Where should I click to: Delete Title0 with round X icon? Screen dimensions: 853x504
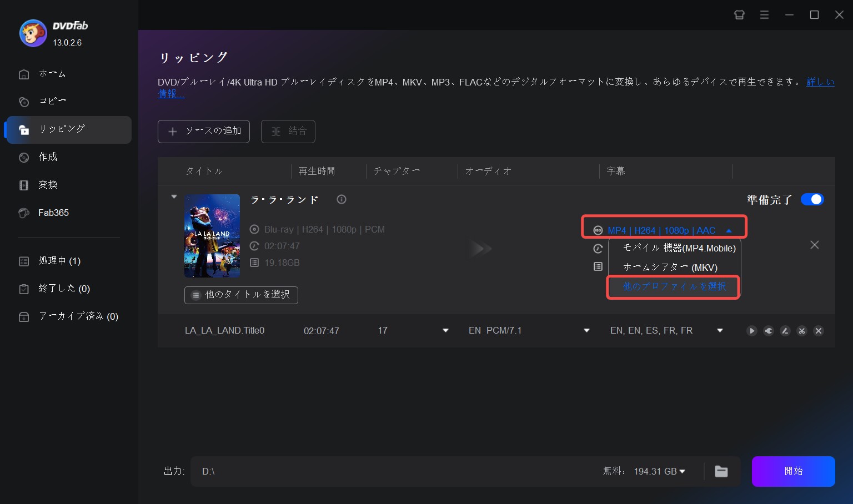(x=819, y=331)
